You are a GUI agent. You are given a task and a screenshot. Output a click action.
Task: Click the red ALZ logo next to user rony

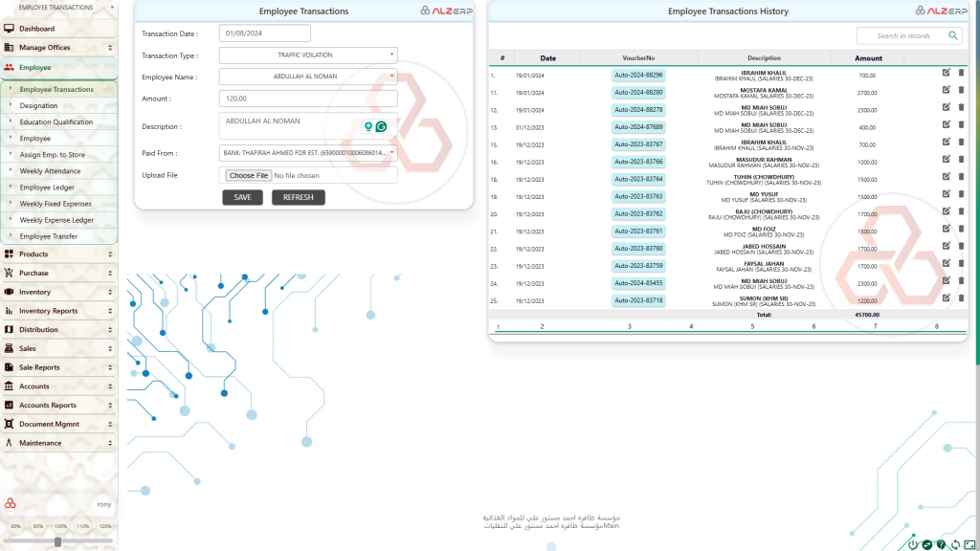point(10,503)
